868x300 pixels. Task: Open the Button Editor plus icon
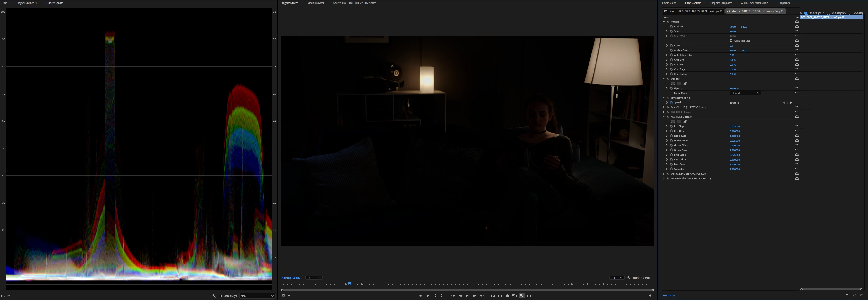coord(650,296)
